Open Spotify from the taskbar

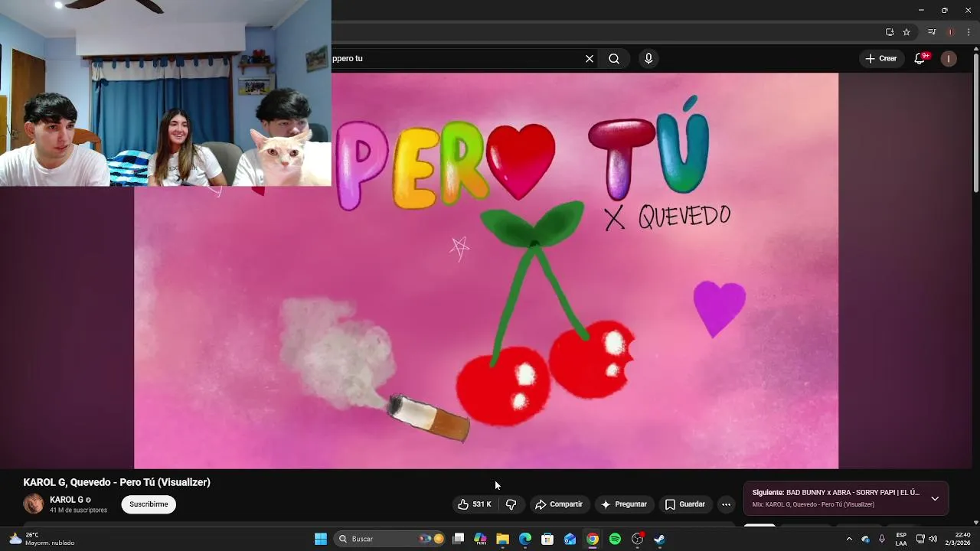coord(615,539)
